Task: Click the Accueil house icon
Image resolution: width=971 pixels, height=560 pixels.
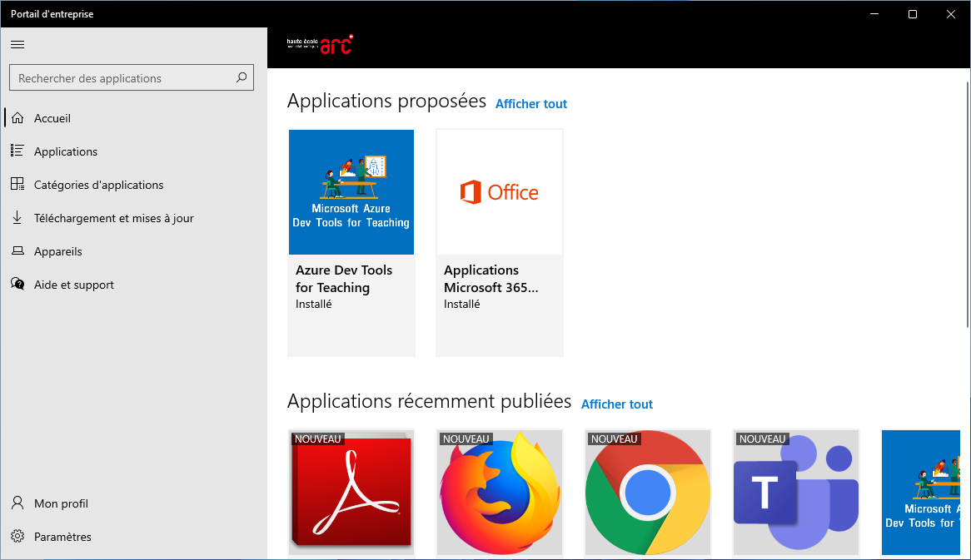Action: click(17, 117)
